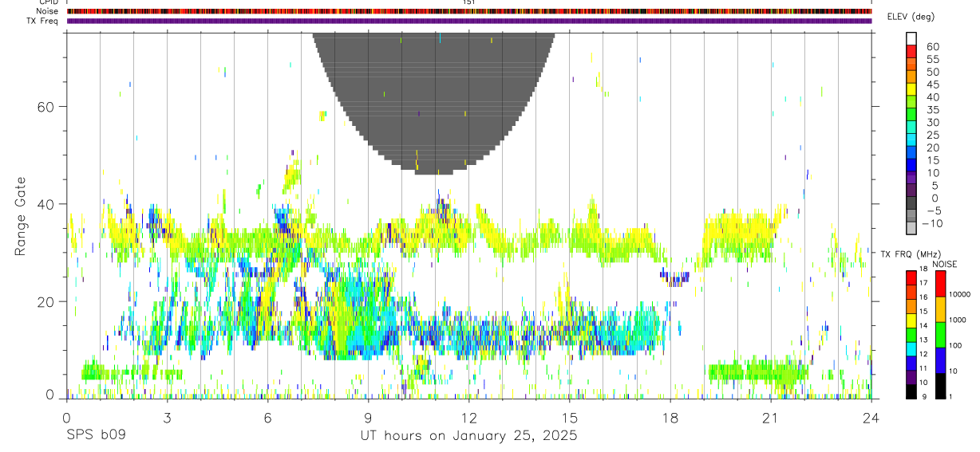Click the "TX Freq" row label at top left
The height and width of the screenshot is (452, 980).
click(x=43, y=20)
